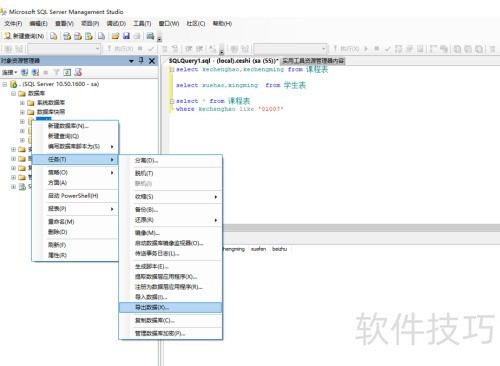The image size is (500, 366).
Task: Select the 数据库快照 tree item
Action: (x=51, y=112)
